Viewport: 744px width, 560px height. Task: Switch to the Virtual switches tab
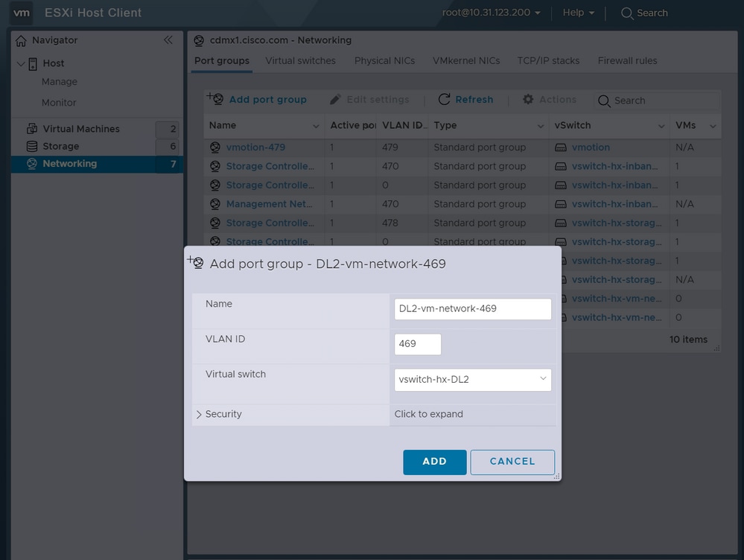coord(300,61)
